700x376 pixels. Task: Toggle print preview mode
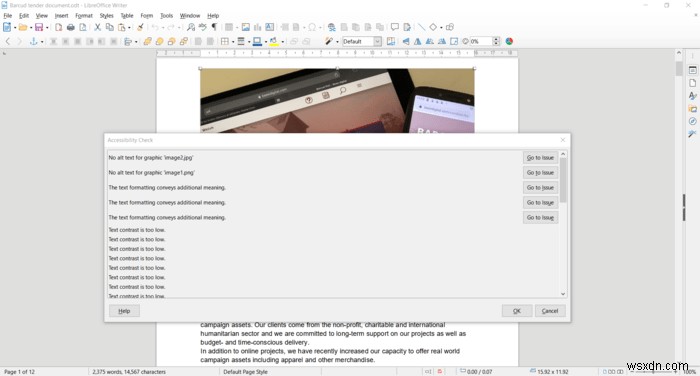point(83,27)
